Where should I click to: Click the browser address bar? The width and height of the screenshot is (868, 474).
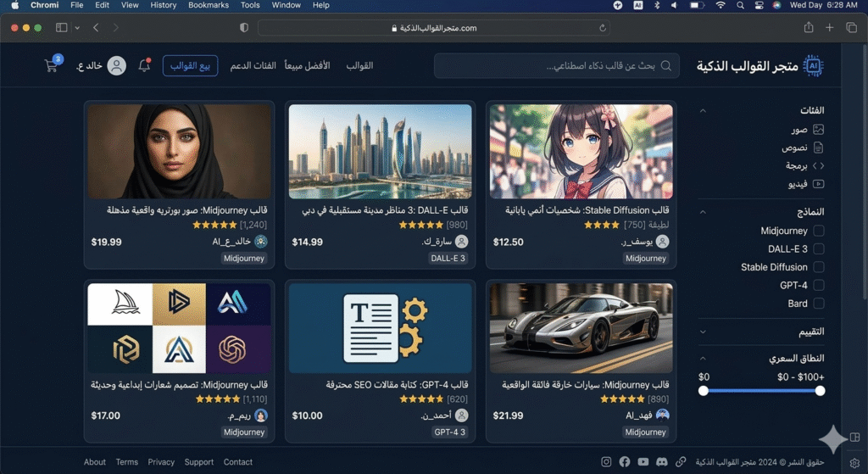(434, 28)
